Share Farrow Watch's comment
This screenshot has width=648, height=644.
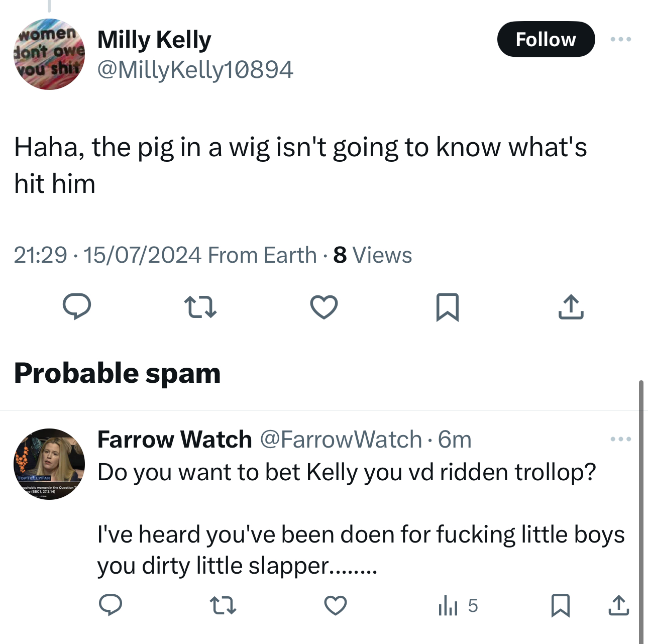pos(618,605)
